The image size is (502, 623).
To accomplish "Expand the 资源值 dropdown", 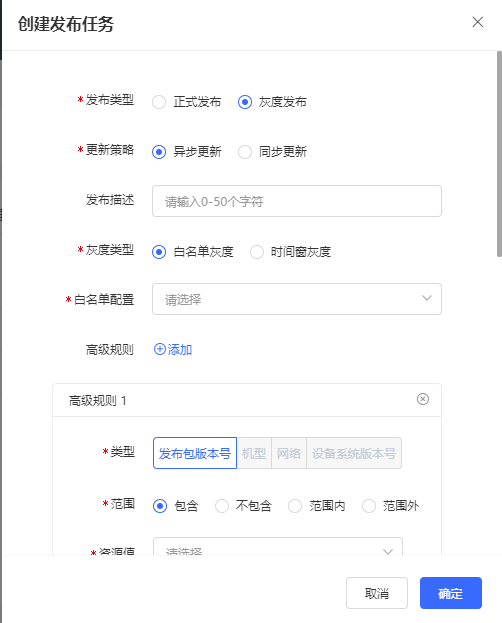I will click(x=277, y=547).
